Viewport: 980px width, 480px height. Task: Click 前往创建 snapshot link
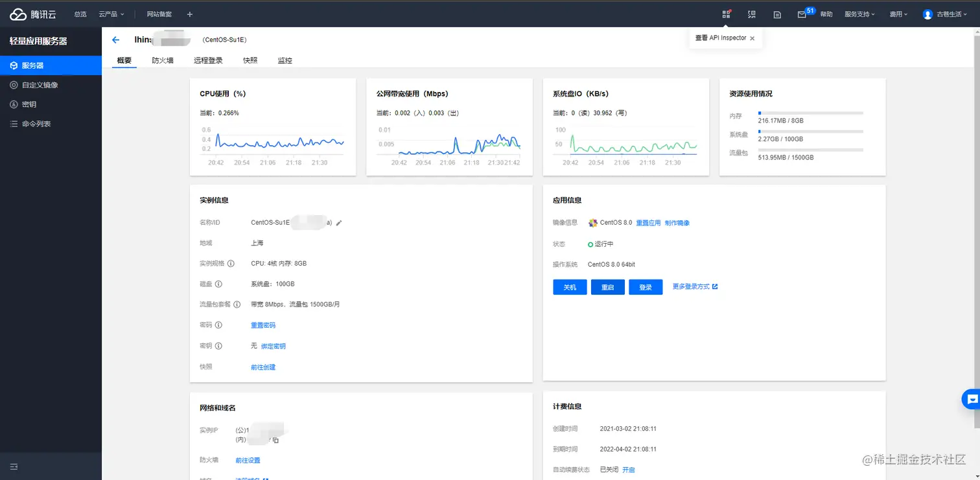[x=263, y=367]
